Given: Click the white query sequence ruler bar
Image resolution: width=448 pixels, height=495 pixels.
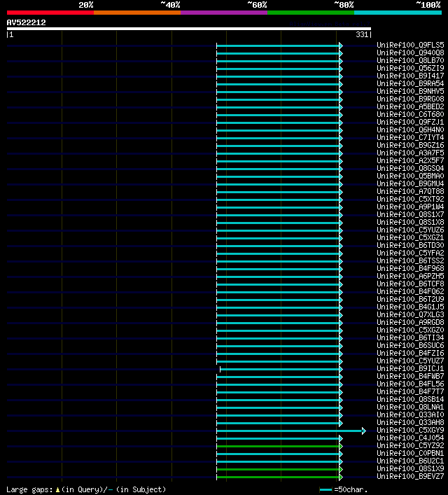Looking at the screenshot, I should click(x=189, y=29).
